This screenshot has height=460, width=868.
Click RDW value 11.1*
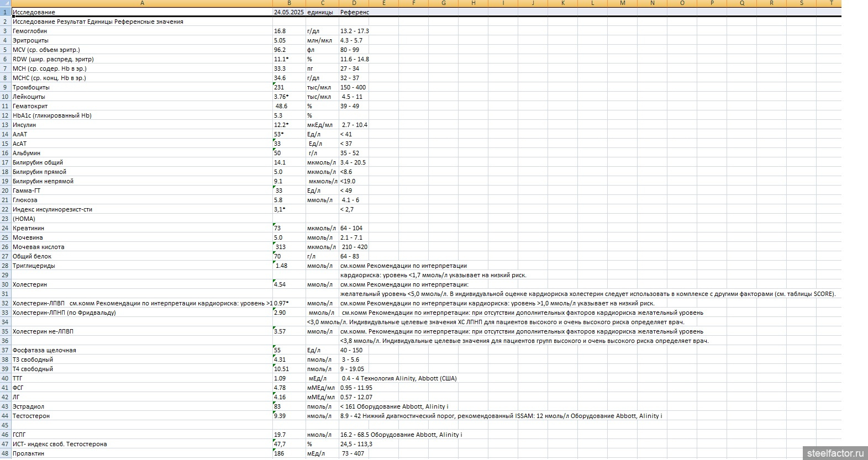(x=289, y=59)
